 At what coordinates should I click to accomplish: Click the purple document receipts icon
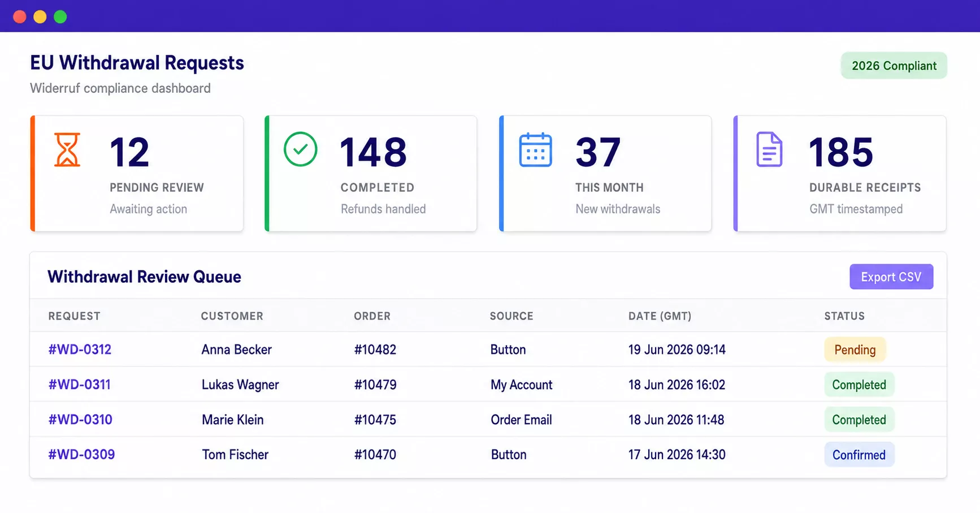tap(769, 149)
